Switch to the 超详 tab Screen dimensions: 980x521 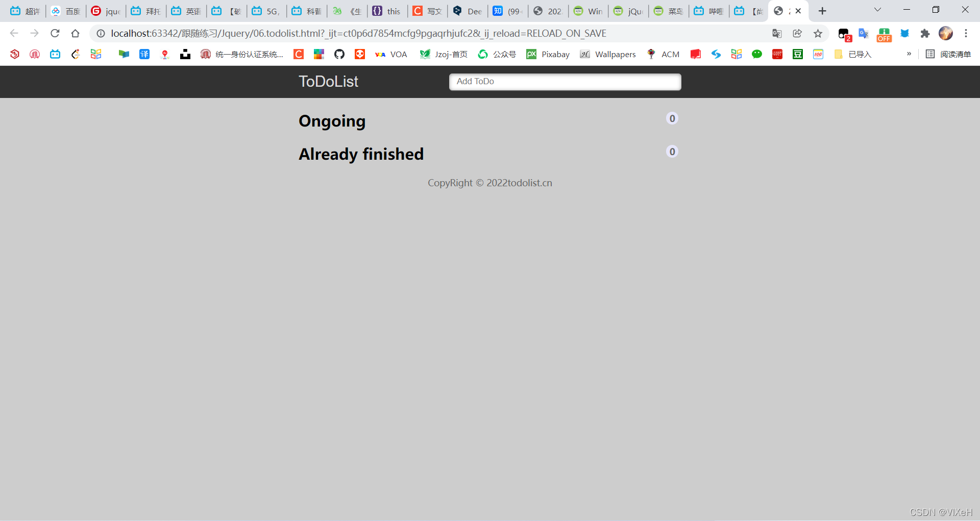25,11
